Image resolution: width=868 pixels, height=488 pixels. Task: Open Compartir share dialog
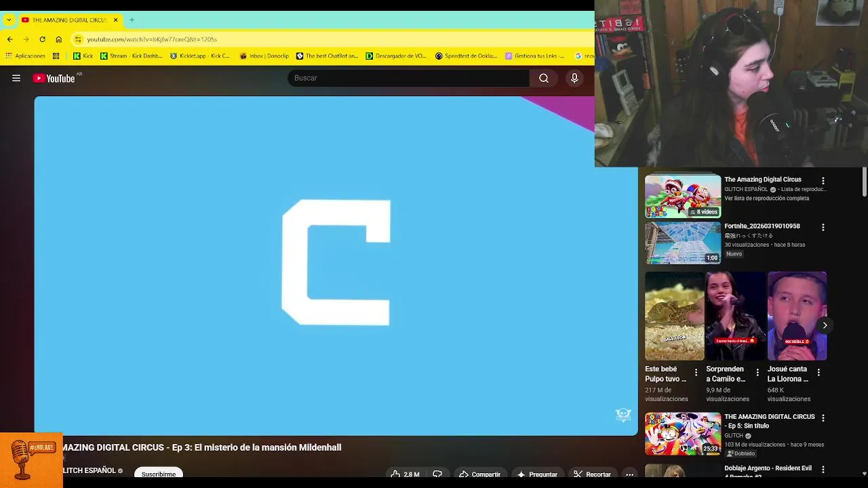(479, 474)
